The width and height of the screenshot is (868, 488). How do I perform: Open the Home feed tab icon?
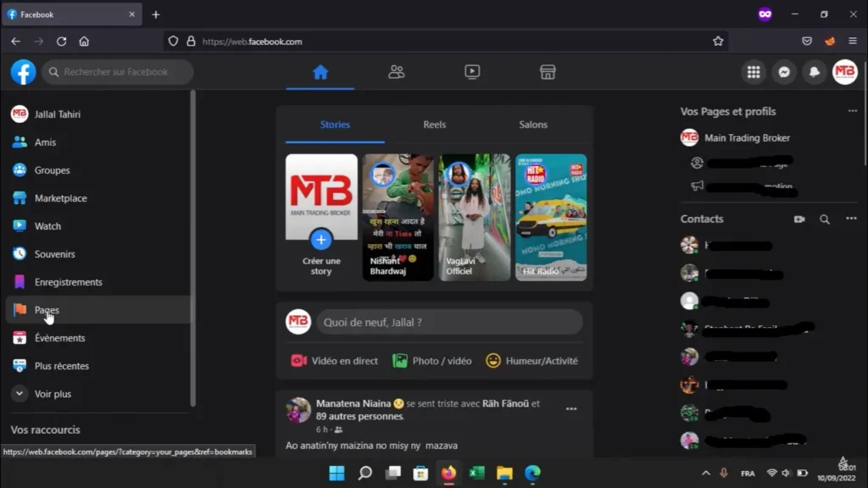320,72
